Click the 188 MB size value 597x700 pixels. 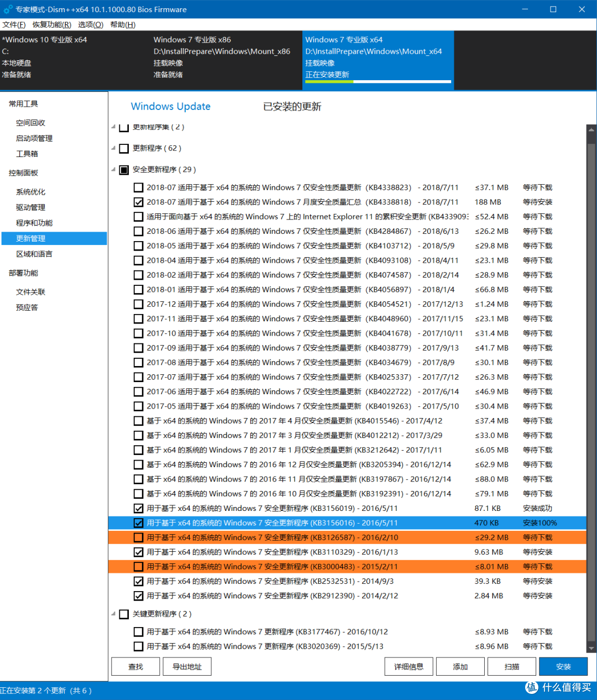tap(488, 202)
